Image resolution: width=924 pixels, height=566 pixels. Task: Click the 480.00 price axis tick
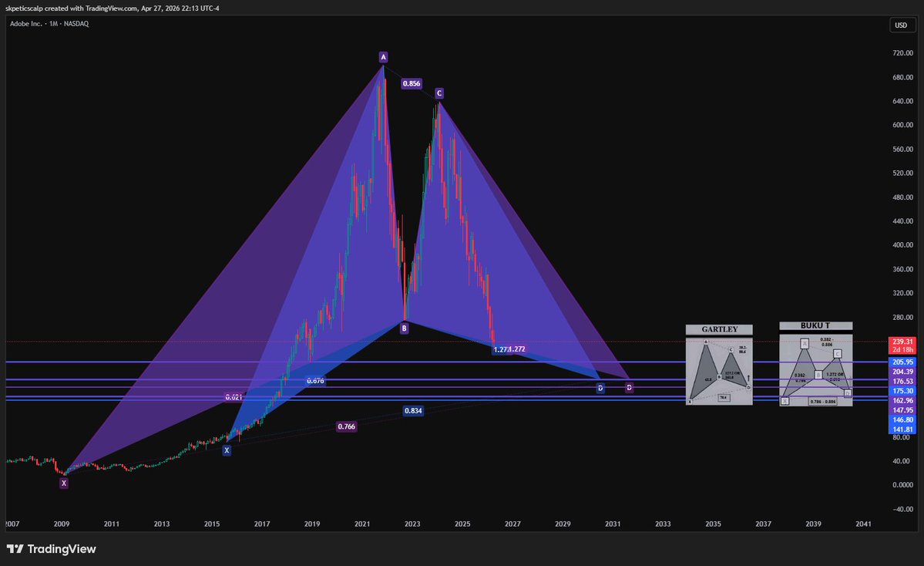[902, 197]
